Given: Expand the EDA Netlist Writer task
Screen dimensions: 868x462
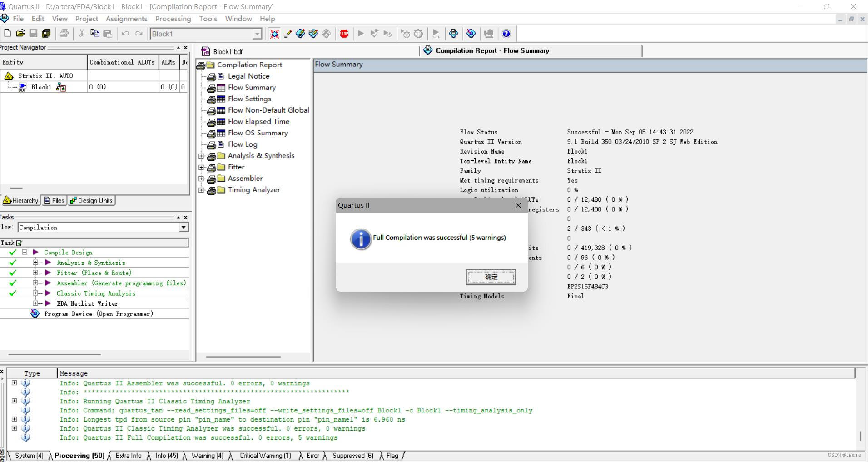Looking at the screenshot, I should [x=35, y=303].
